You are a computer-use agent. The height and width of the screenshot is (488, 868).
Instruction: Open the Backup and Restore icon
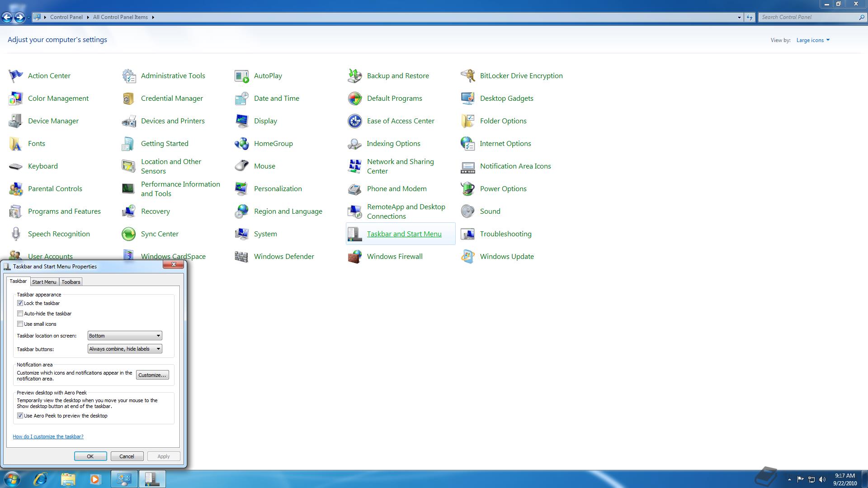(355, 76)
